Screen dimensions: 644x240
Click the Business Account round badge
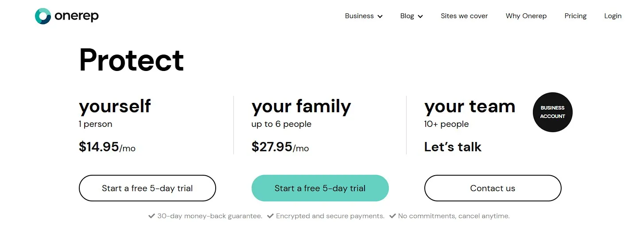(x=552, y=112)
